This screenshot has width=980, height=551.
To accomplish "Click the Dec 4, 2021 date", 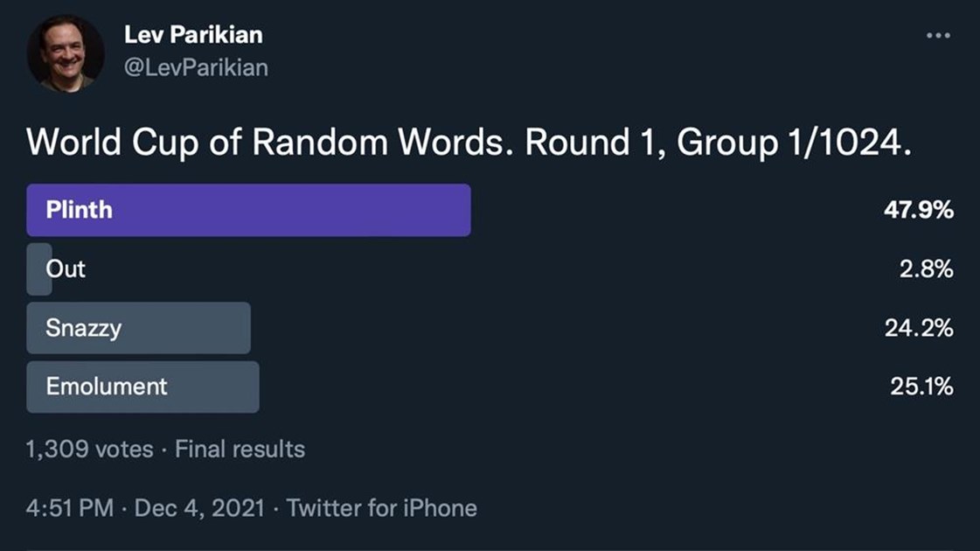I will 202,508.
